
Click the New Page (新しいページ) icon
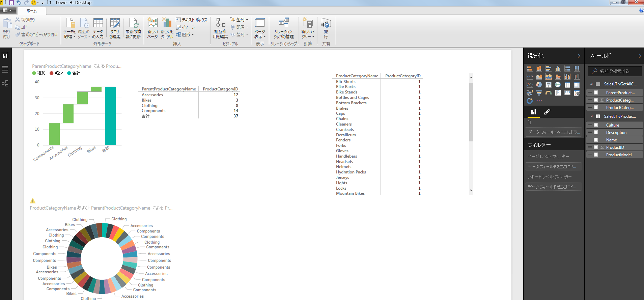(x=152, y=28)
